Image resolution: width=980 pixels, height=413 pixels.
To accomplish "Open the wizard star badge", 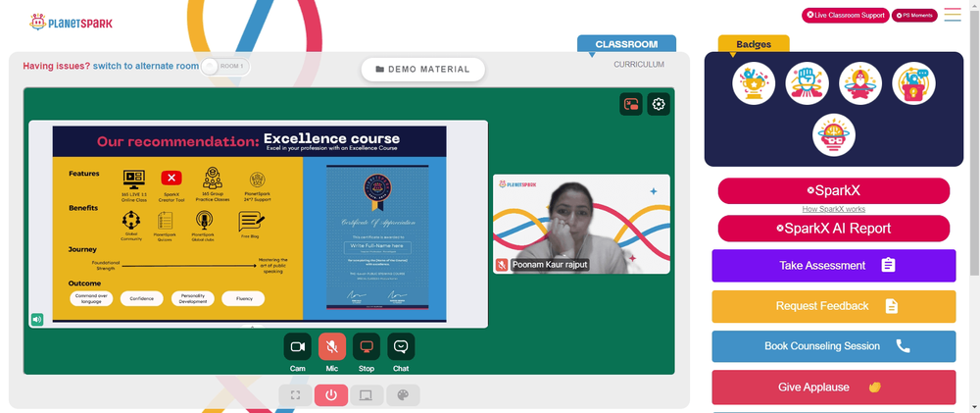I will 860,83.
